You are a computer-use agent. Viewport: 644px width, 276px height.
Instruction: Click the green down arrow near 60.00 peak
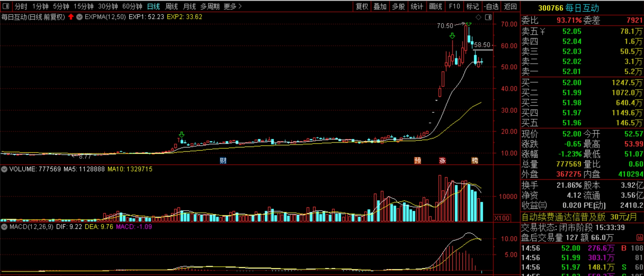[x=452, y=36]
